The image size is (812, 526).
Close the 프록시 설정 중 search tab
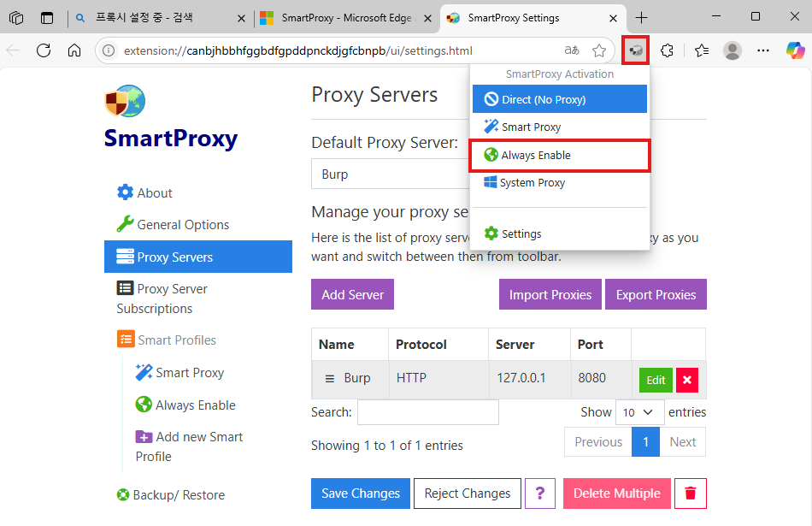241,19
